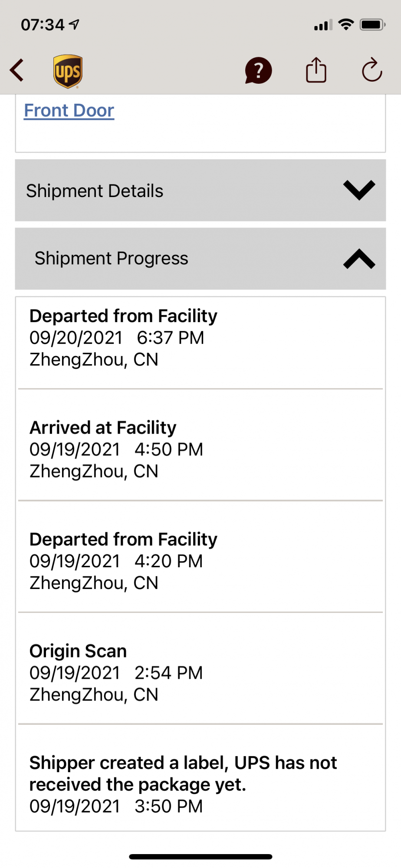Screen dimensions: 401x868
Task: Tap the home indicator bar
Action: pyautogui.click(x=200, y=857)
